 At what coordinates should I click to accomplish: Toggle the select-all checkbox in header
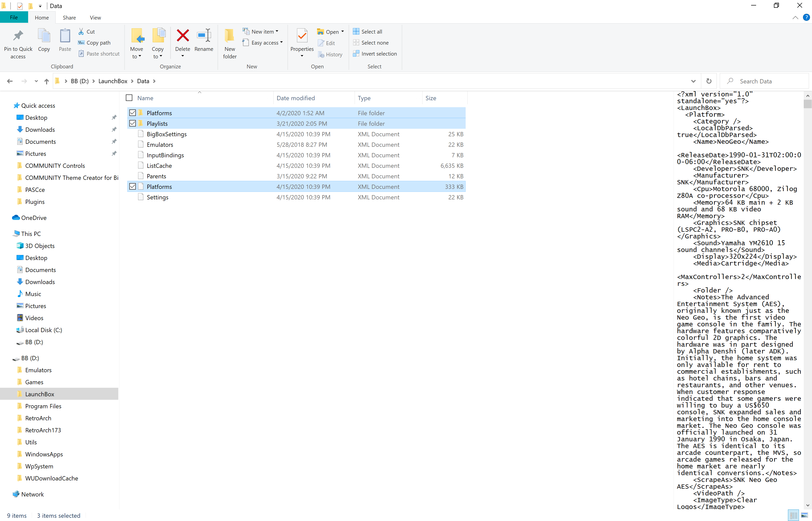click(129, 98)
